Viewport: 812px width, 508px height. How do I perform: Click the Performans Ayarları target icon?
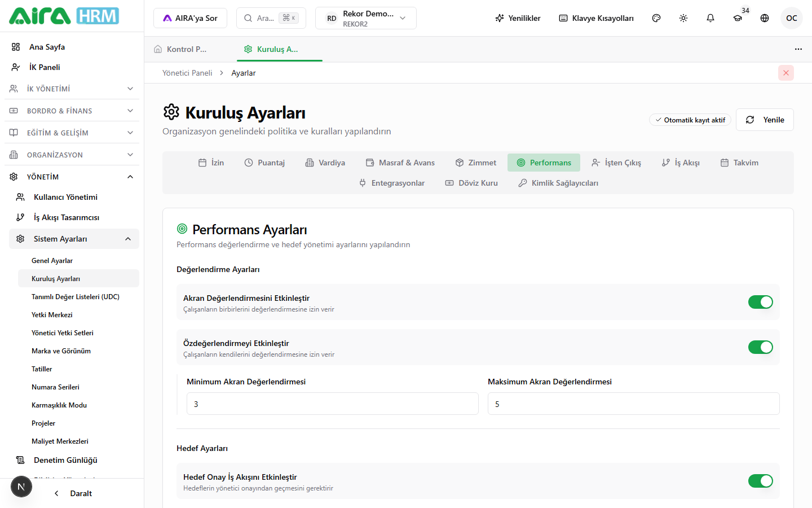(x=182, y=229)
